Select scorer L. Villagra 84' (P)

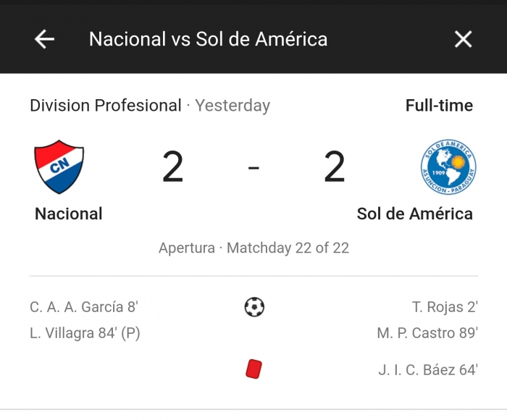click(85, 333)
